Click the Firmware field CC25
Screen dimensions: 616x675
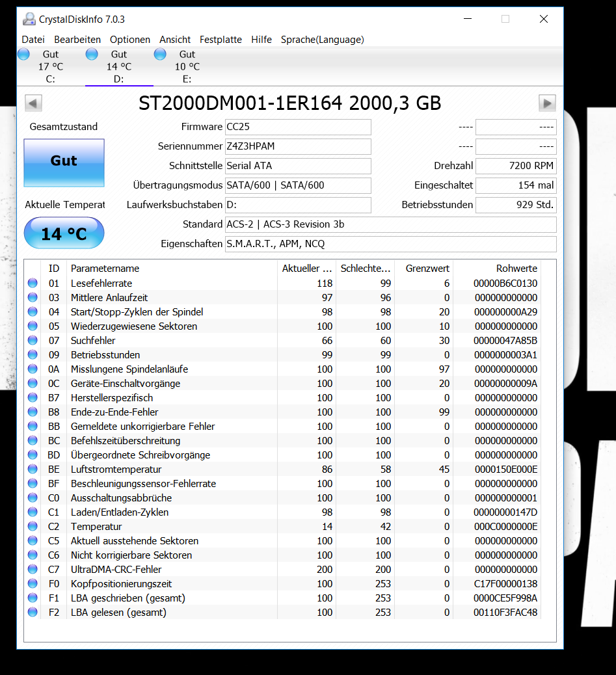(298, 127)
